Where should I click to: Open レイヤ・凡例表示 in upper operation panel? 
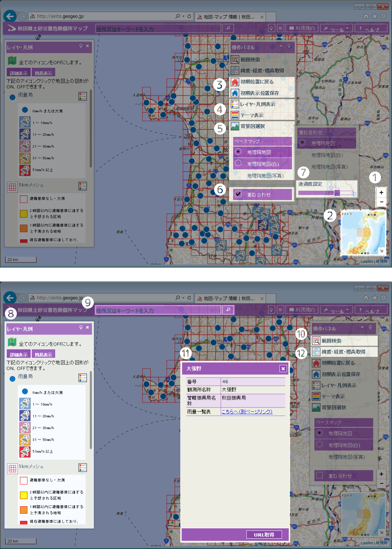[262, 104]
